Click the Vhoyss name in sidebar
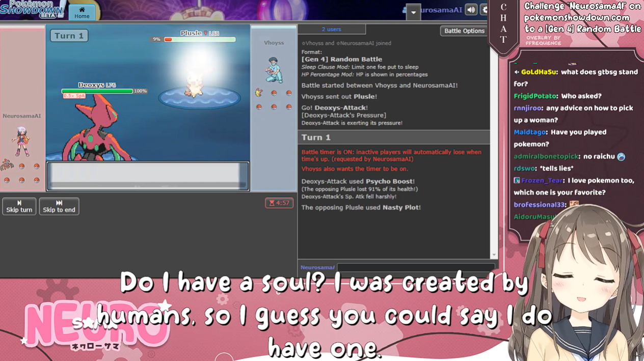 274,43
